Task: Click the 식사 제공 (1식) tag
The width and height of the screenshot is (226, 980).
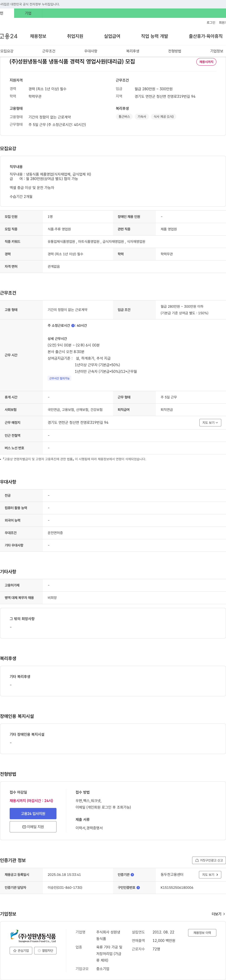Action: tap(164, 117)
